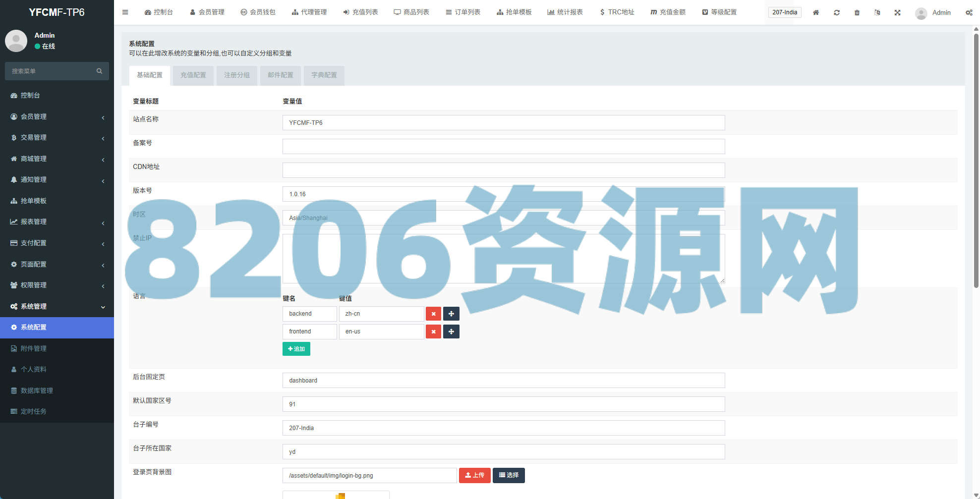Click the refresh icon in top bar
Image resolution: width=980 pixels, height=499 pixels.
point(836,12)
